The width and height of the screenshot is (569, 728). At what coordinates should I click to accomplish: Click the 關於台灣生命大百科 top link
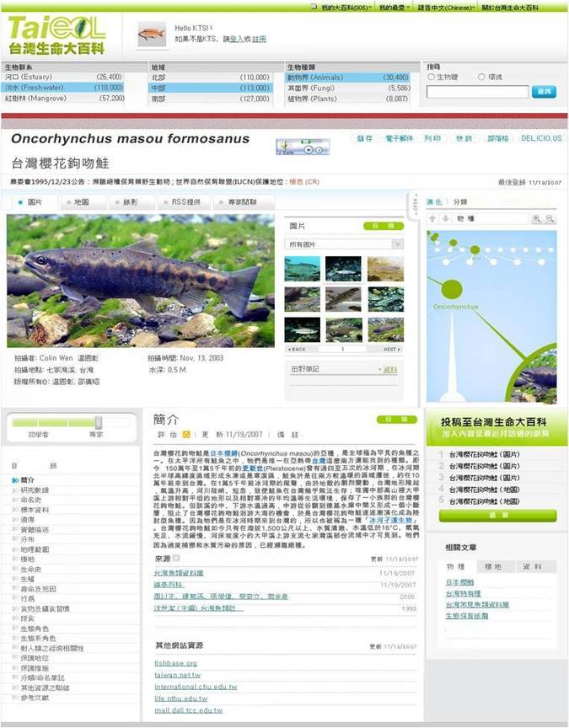pyautogui.click(x=510, y=8)
